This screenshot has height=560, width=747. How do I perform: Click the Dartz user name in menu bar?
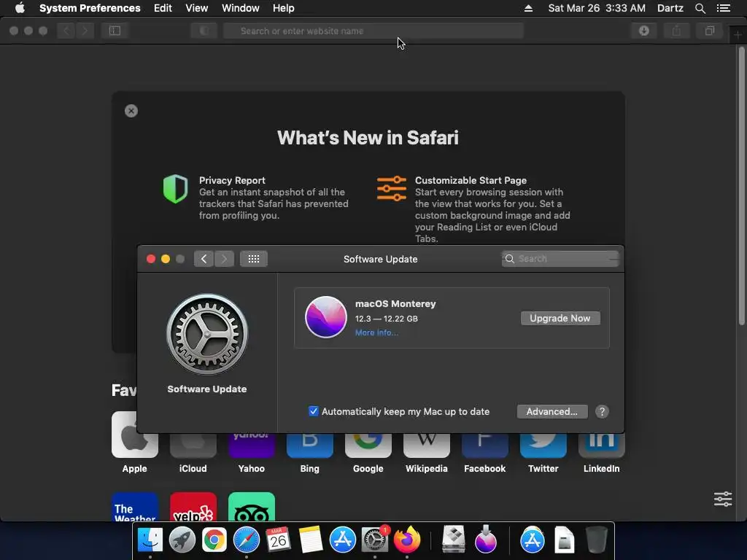click(x=670, y=8)
